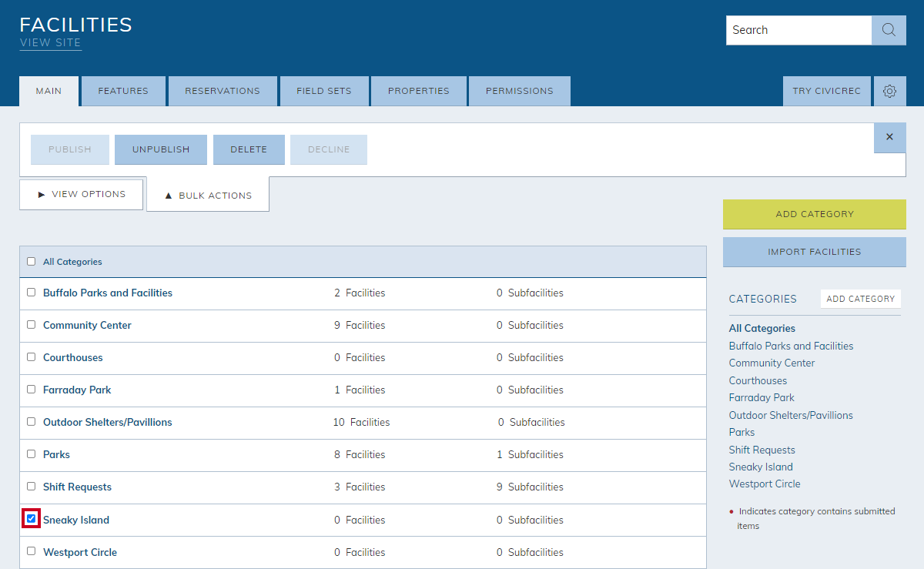924x569 pixels.
Task: Tick the Outdoor Shelters/Pavillions checkbox
Action: [x=32, y=422]
